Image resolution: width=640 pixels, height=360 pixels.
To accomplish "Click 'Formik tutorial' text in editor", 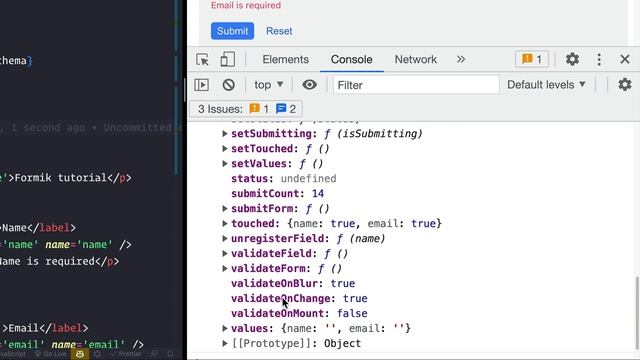I will pyautogui.click(x=61, y=178).
